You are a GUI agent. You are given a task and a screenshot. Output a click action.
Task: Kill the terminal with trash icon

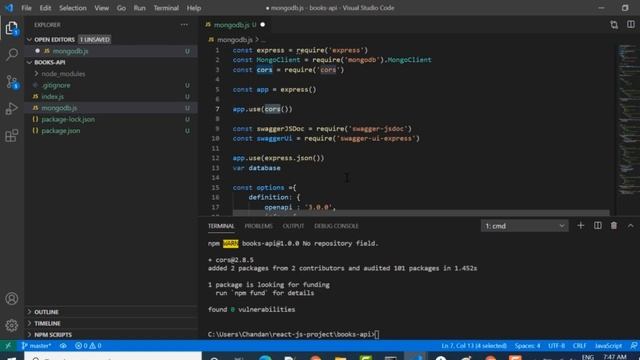point(614,226)
